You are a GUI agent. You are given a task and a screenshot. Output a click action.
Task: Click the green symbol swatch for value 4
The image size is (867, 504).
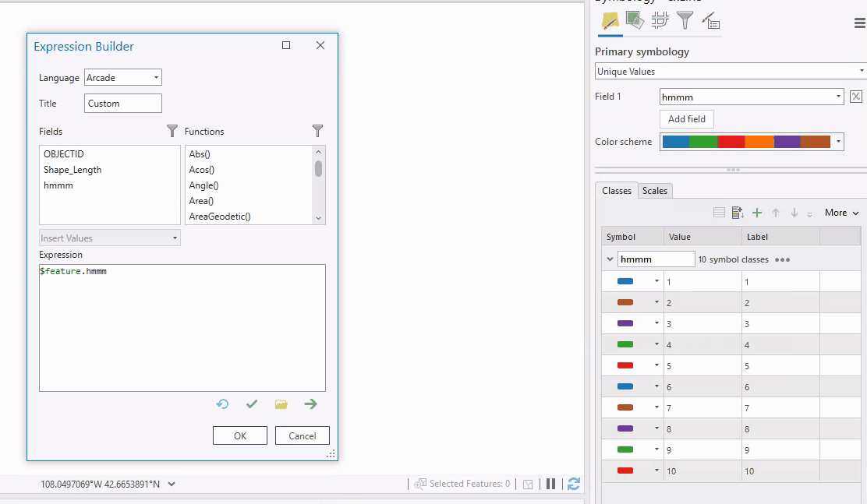click(625, 344)
